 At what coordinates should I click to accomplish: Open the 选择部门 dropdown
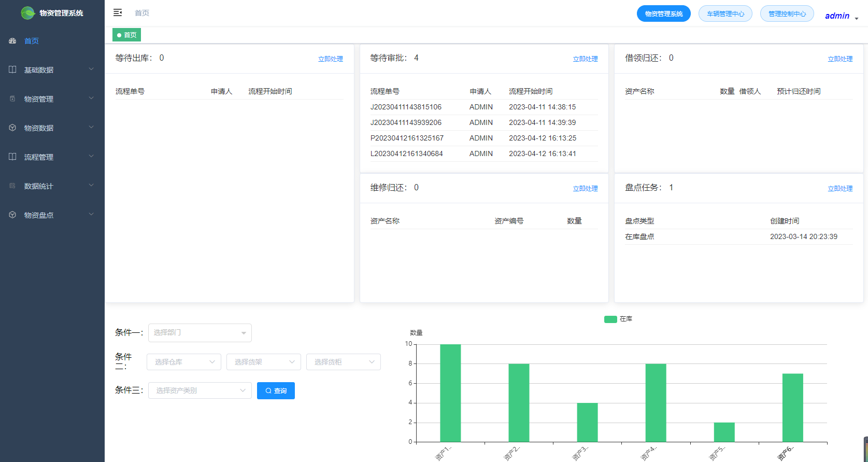click(x=200, y=333)
